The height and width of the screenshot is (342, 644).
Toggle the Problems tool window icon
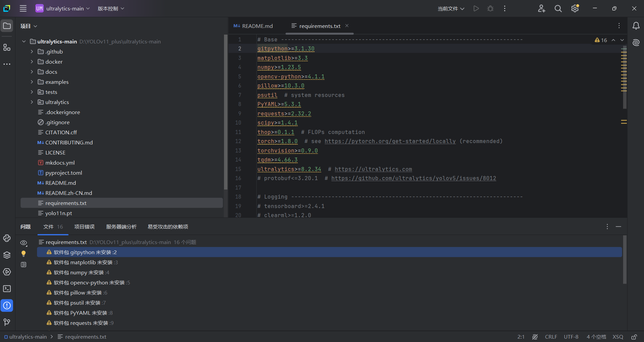click(x=7, y=306)
